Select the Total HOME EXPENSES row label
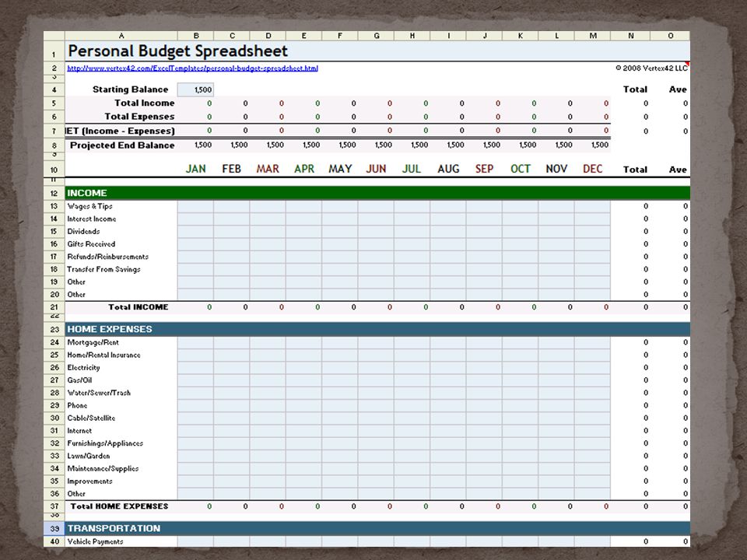Viewport: 747px width, 560px height. (x=119, y=506)
